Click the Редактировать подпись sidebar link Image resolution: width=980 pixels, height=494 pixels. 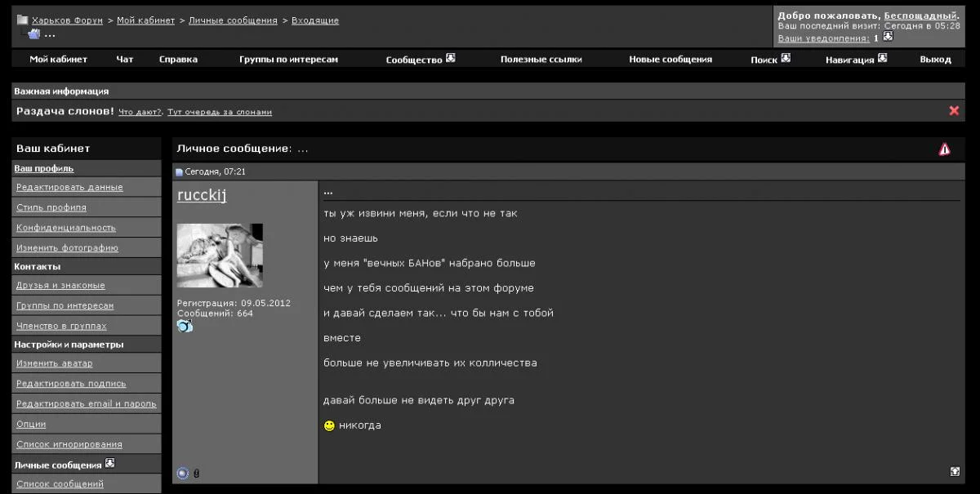(71, 383)
